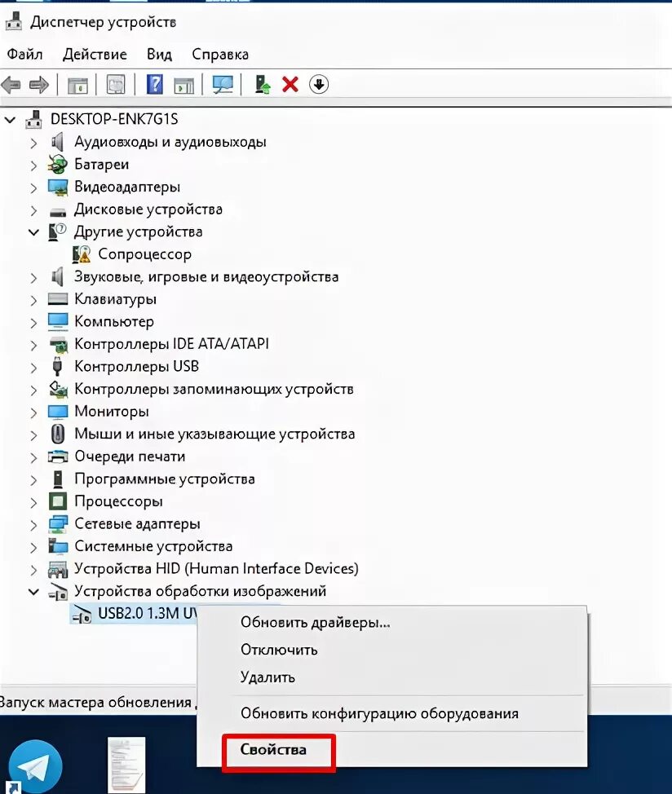Screen dimensions: 672x794
Task: Choose Удалить in context menu
Action: point(267,677)
